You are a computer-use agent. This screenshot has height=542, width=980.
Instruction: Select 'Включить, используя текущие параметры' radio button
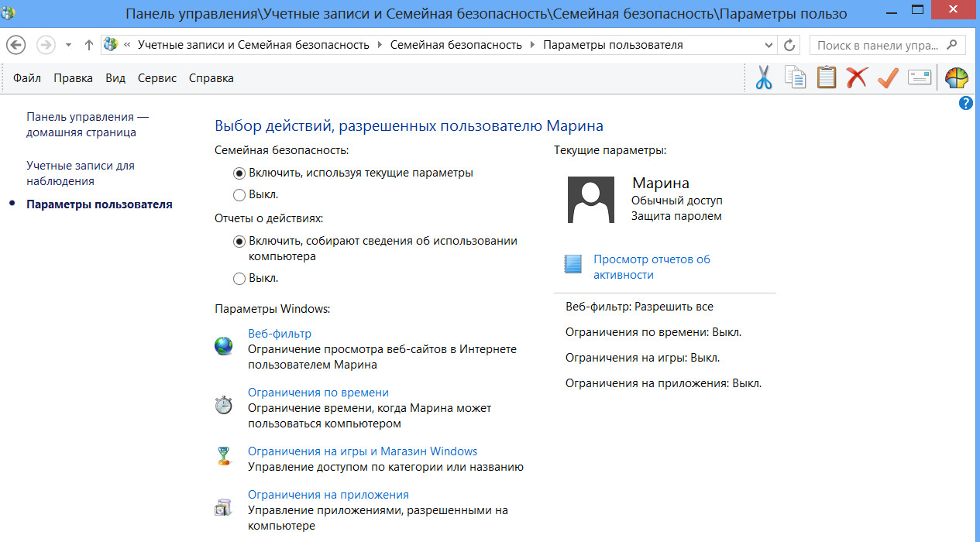click(x=239, y=173)
